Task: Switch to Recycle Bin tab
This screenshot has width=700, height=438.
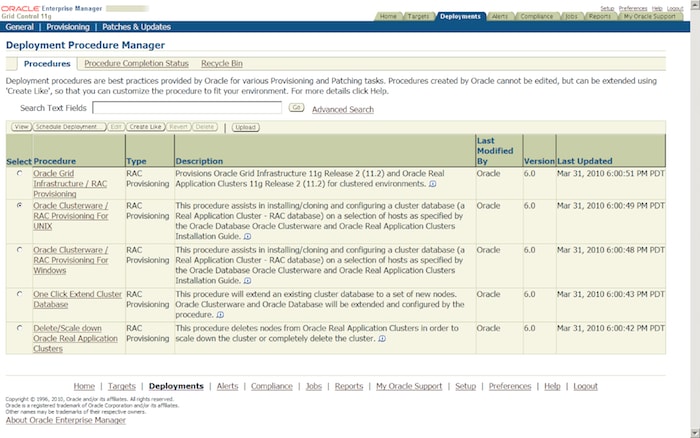Action: pos(222,64)
